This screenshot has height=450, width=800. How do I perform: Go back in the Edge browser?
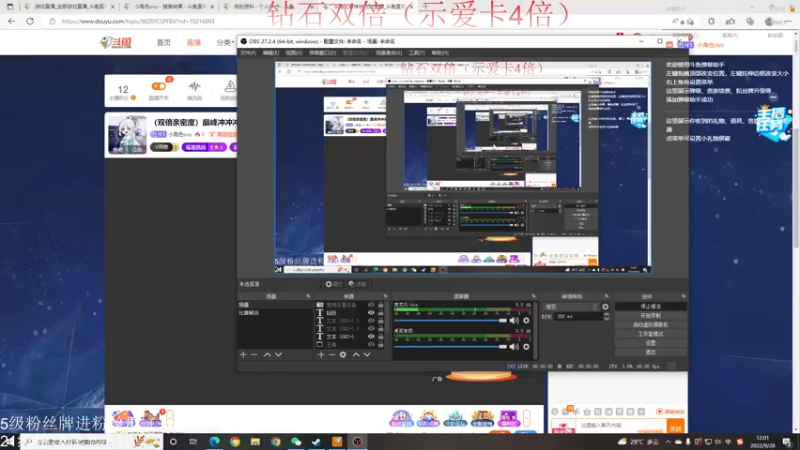tap(11, 21)
